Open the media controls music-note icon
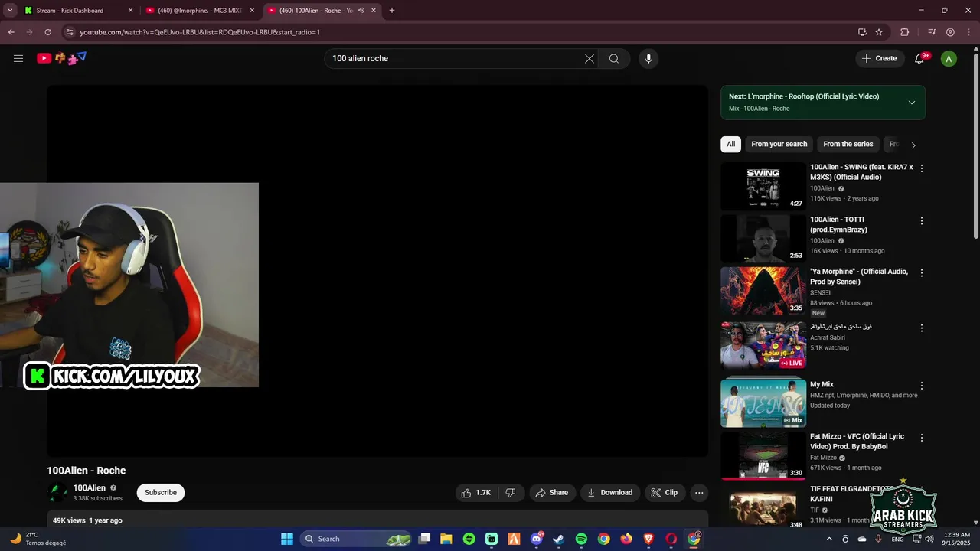This screenshot has height=551, width=980. (x=932, y=32)
